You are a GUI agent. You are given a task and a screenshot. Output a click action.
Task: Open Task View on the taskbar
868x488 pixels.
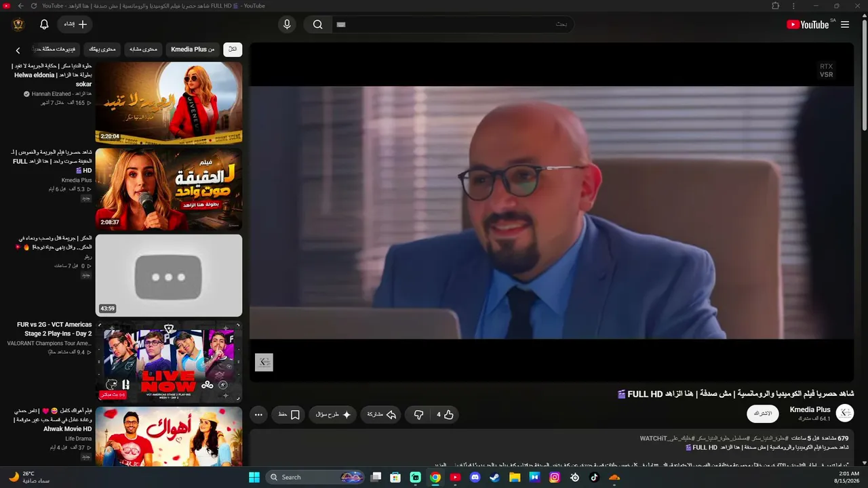click(x=376, y=477)
